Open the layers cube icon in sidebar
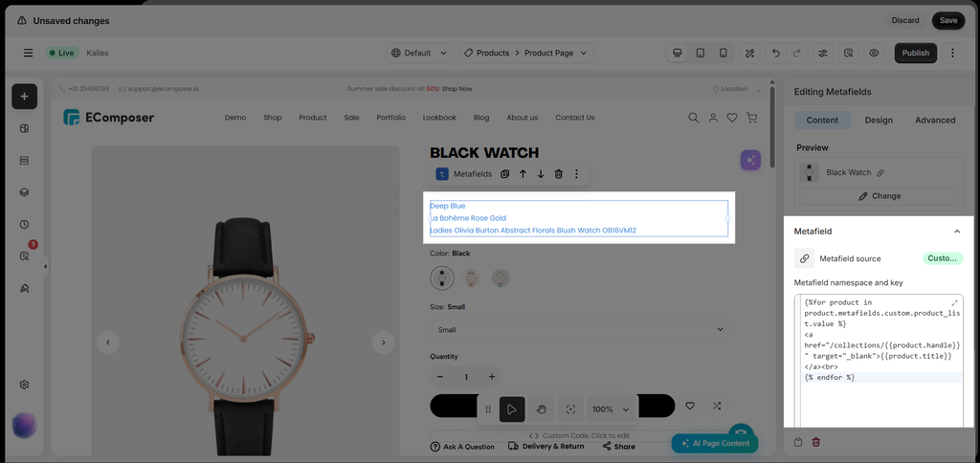Screen dimensions: 980x463 coord(24,192)
